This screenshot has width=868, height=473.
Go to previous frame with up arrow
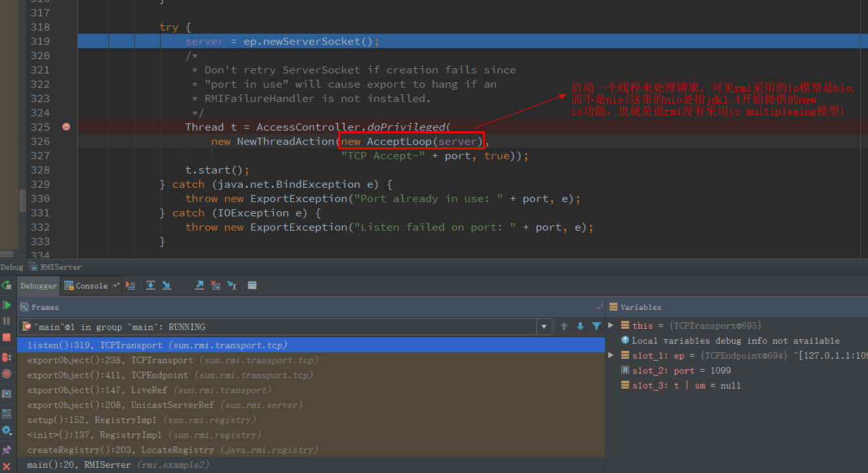point(564,326)
